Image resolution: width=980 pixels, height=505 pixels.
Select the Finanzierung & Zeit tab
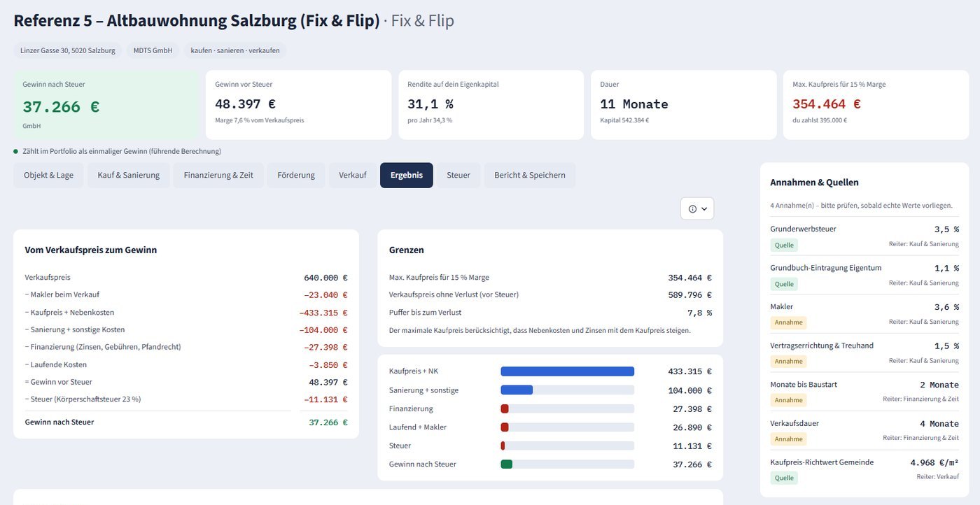pyautogui.click(x=218, y=176)
